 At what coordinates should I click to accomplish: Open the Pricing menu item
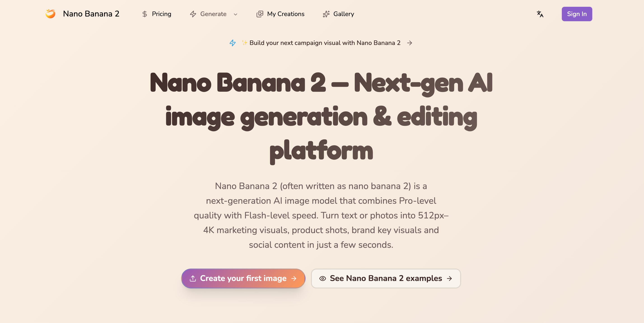161,14
